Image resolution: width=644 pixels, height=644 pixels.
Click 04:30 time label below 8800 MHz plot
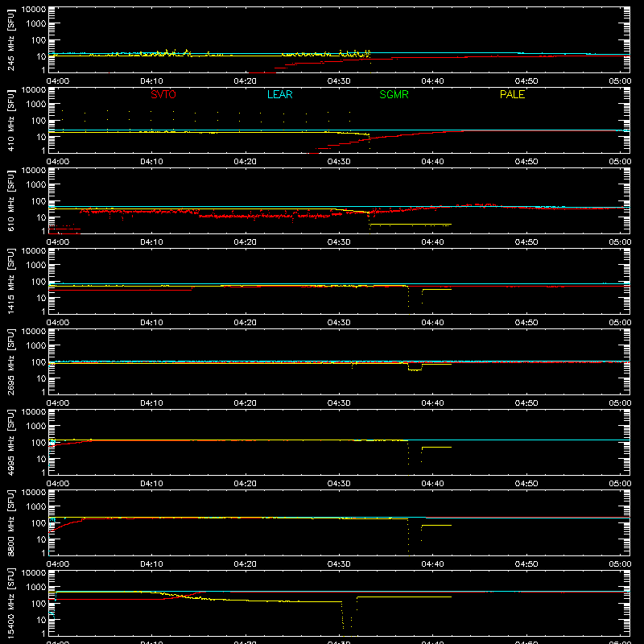(339, 564)
